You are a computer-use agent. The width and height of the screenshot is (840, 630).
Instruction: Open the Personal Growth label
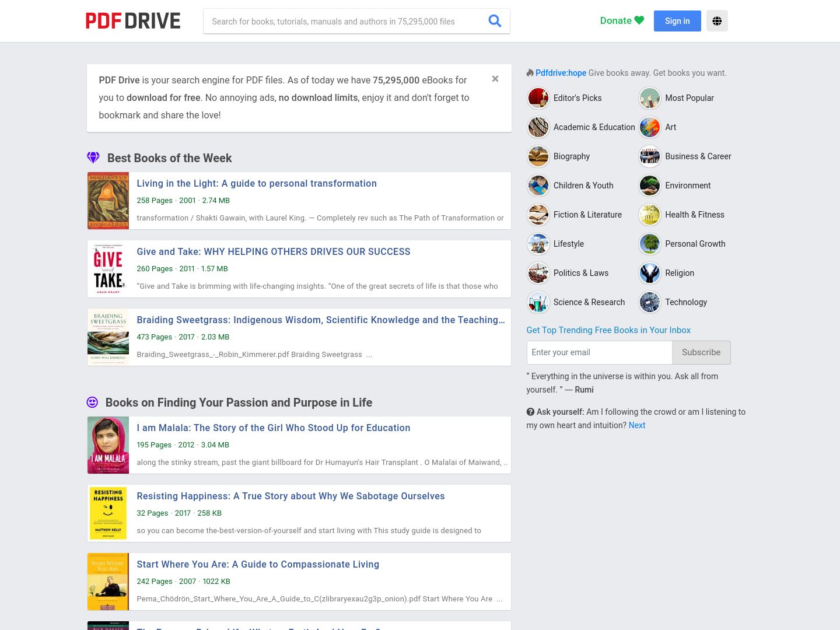(695, 244)
